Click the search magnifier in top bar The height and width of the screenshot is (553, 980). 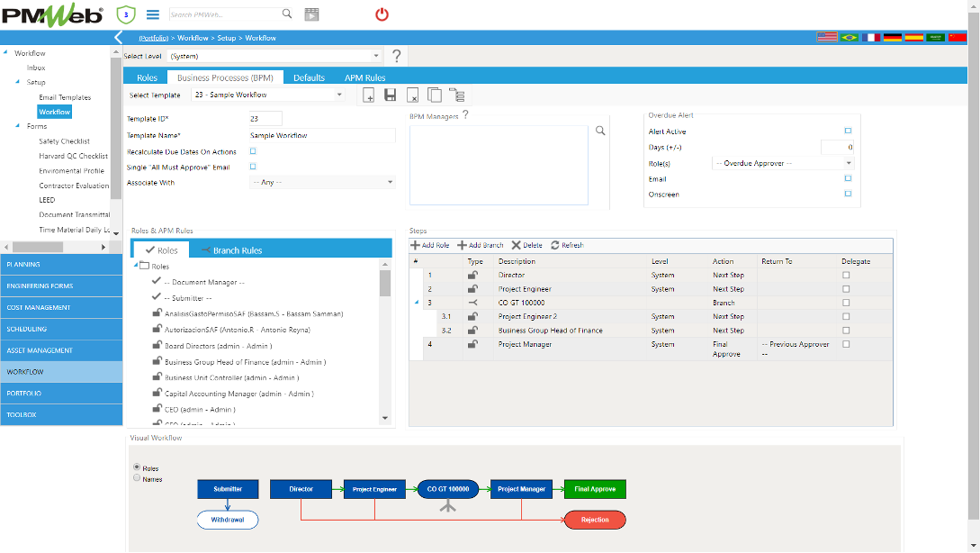point(287,14)
